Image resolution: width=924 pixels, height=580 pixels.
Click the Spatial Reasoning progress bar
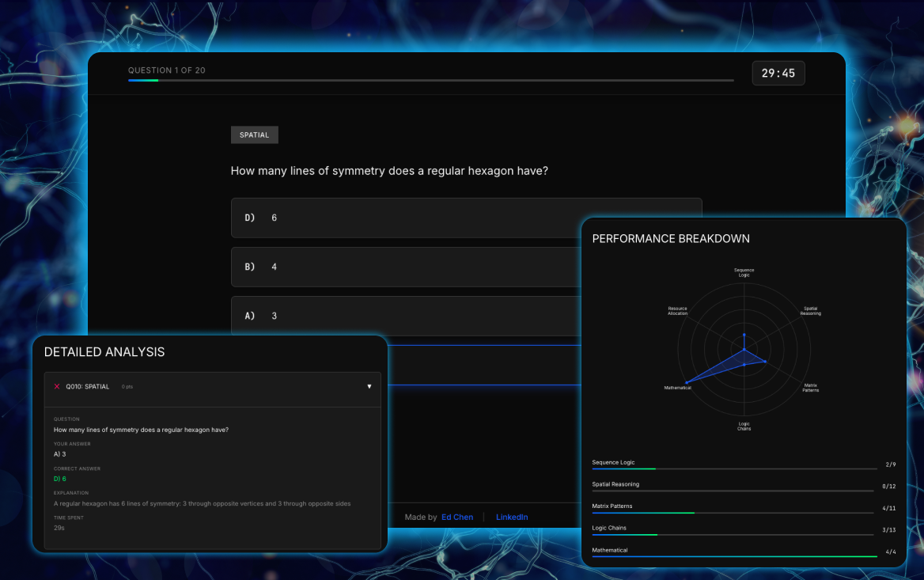pos(734,491)
